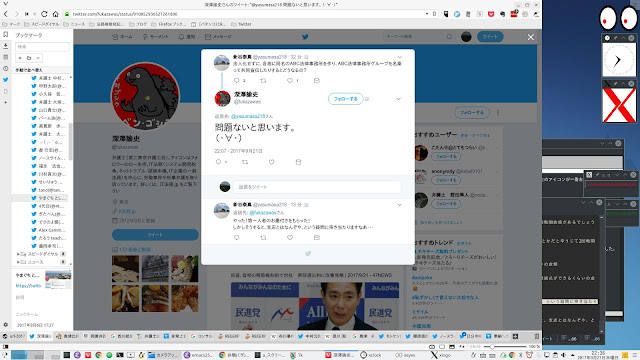Open the downloads panel icon in the sidebar
Screen dimensions: 640x360
[5, 46]
